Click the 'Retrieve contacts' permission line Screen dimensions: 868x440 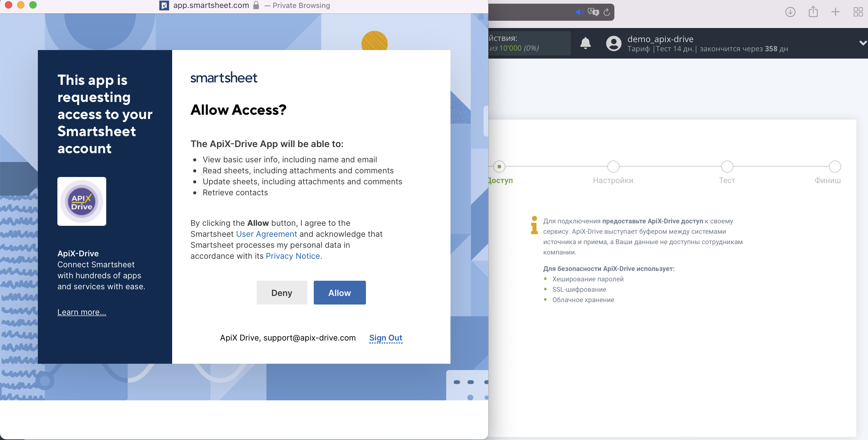[x=235, y=192]
